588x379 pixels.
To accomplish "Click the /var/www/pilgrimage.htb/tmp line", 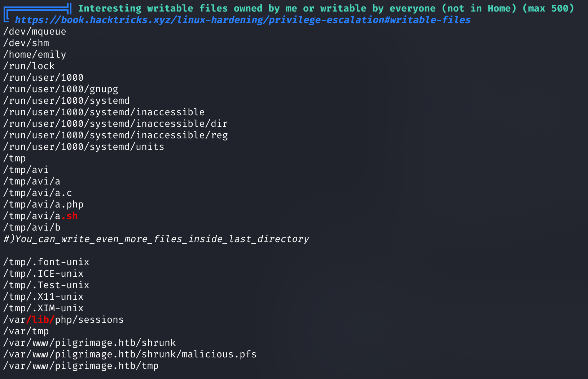I will point(81,366).
